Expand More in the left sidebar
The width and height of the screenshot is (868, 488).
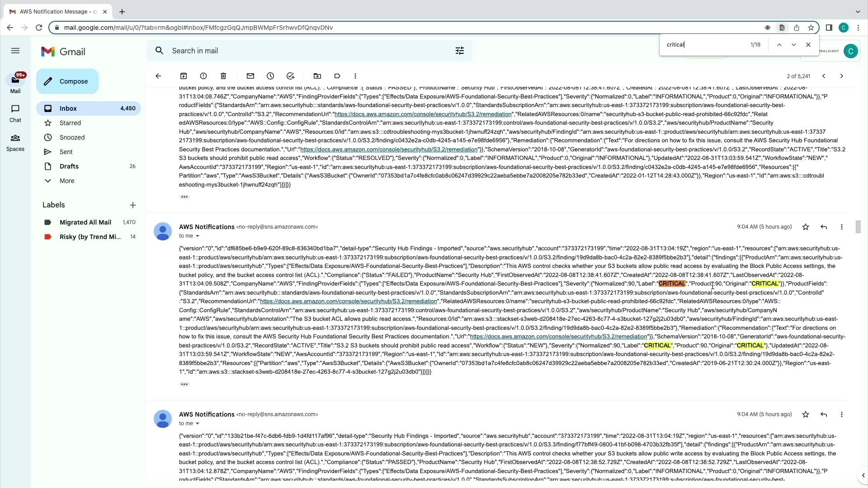coord(66,181)
